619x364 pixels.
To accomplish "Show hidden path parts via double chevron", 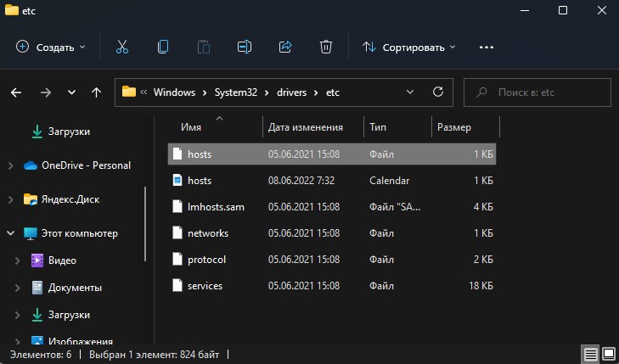I will [143, 92].
